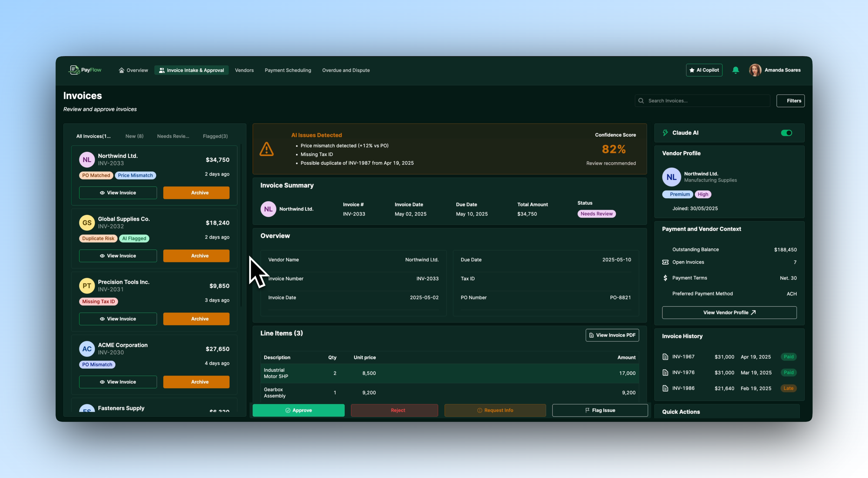Click the AI Flagged tag
This screenshot has height=478, width=868.
click(134, 239)
